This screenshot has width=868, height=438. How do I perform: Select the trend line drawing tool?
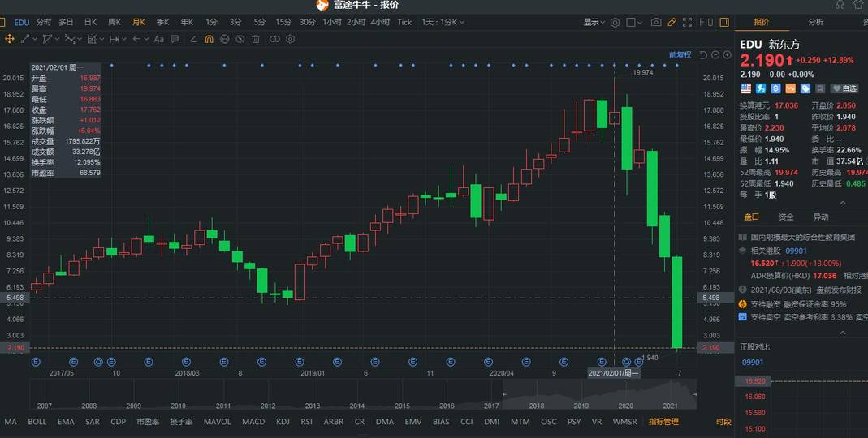(25, 39)
